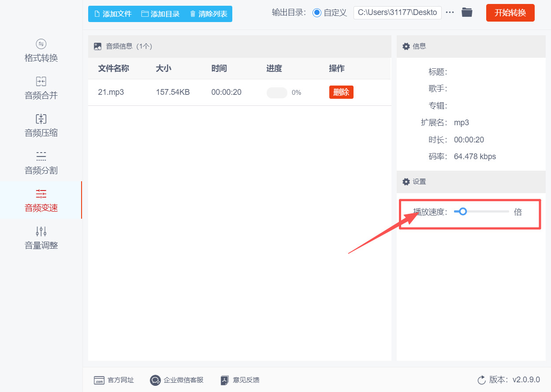Screen dimensions: 551x392
Task: Open output folder via folder icon
Action: [467, 12]
